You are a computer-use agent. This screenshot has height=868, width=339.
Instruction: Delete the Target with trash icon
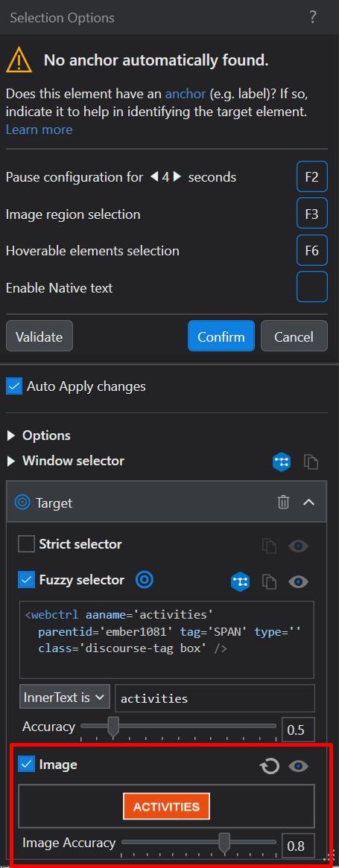[x=284, y=502]
